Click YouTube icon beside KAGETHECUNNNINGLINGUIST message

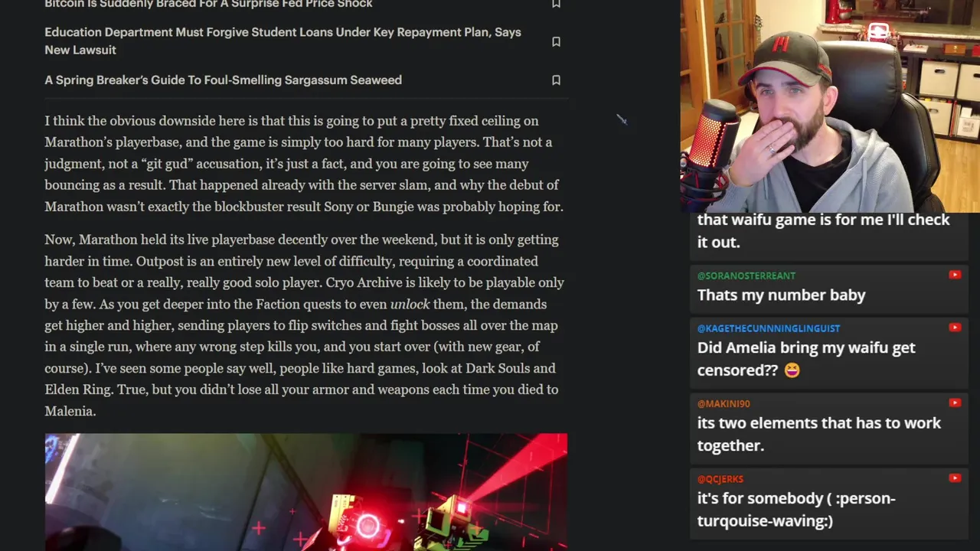(x=955, y=328)
